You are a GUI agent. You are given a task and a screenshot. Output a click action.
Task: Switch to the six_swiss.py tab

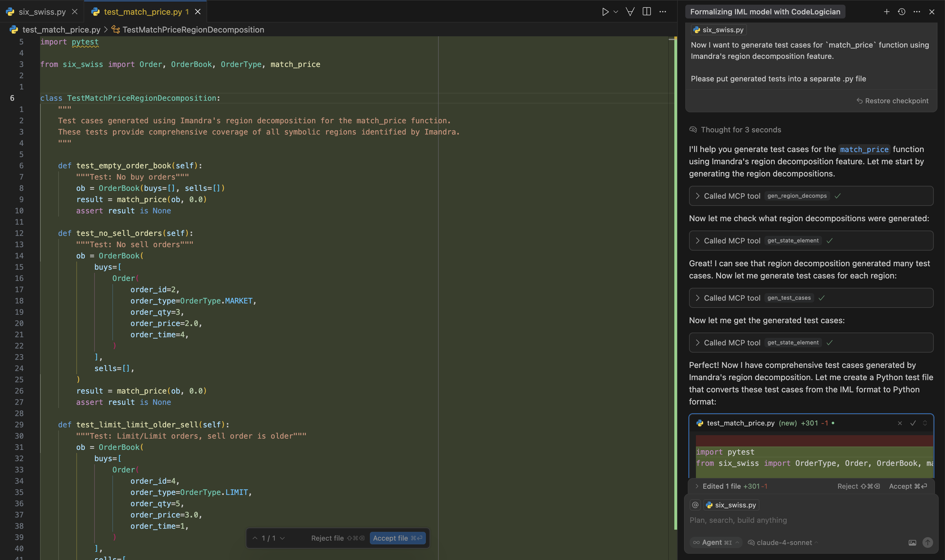(42, 12)
